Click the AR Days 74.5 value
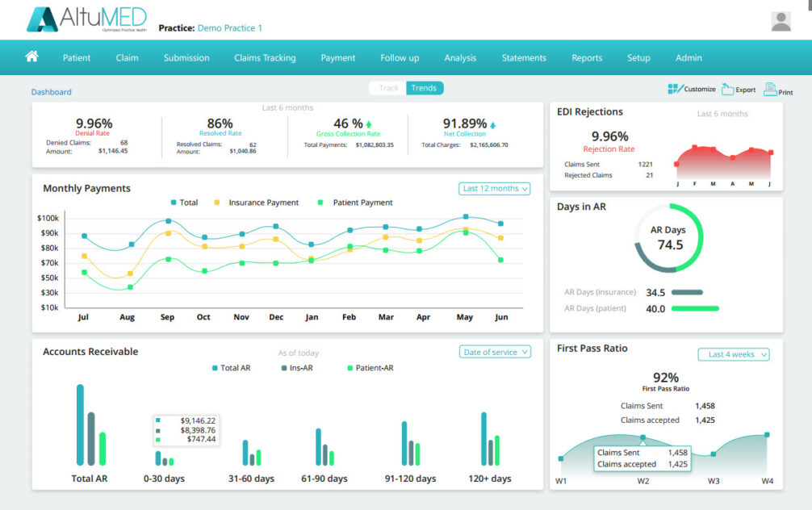 pyautogui.click(x=670, y=245)
